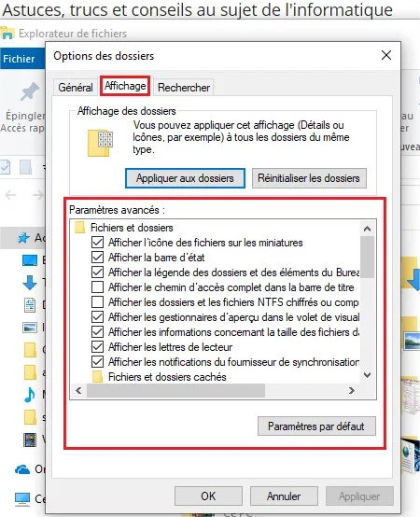The height and width of the screenshot is (517, 420).
Task: Click the checkmark properties icon in quick access toolbar
Action: click(x=5, y=167)
